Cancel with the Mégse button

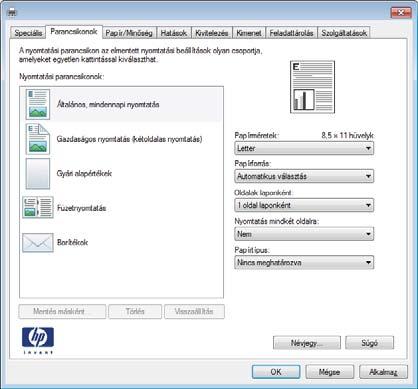pyautogui.click(x=329, y=372)
